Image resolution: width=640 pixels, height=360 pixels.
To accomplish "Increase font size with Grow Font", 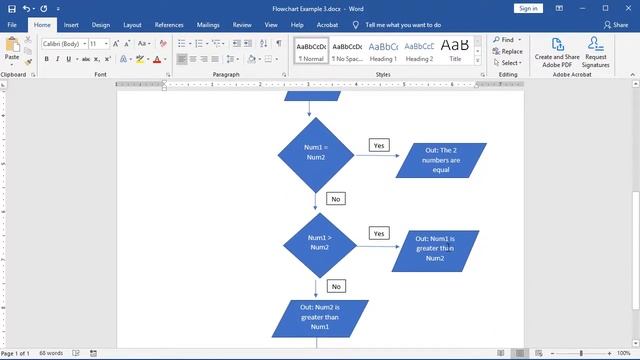I will (116, 44).
